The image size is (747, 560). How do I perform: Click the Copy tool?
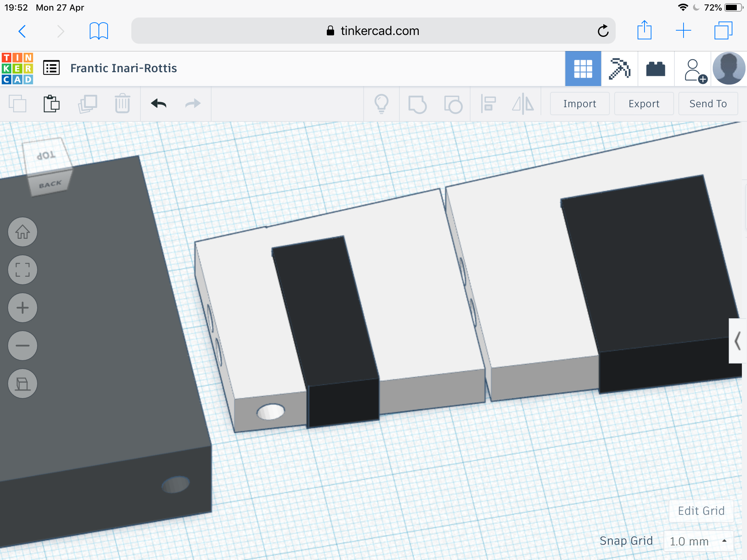pyautogui.click(x=18, y=104)
